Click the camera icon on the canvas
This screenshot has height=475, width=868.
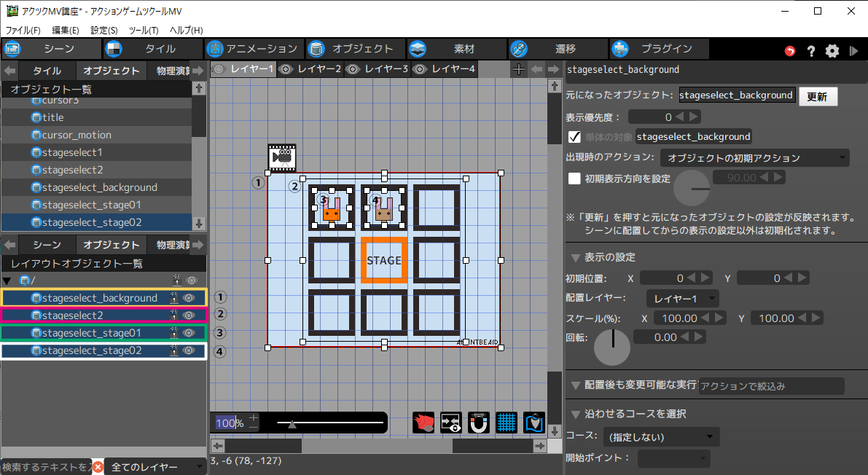(x=281, y=156)
